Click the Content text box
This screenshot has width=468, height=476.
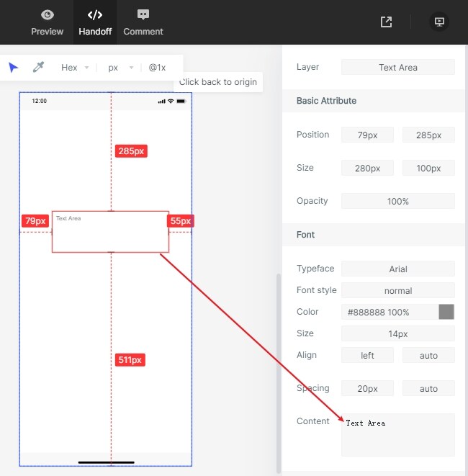click(398, 435)
